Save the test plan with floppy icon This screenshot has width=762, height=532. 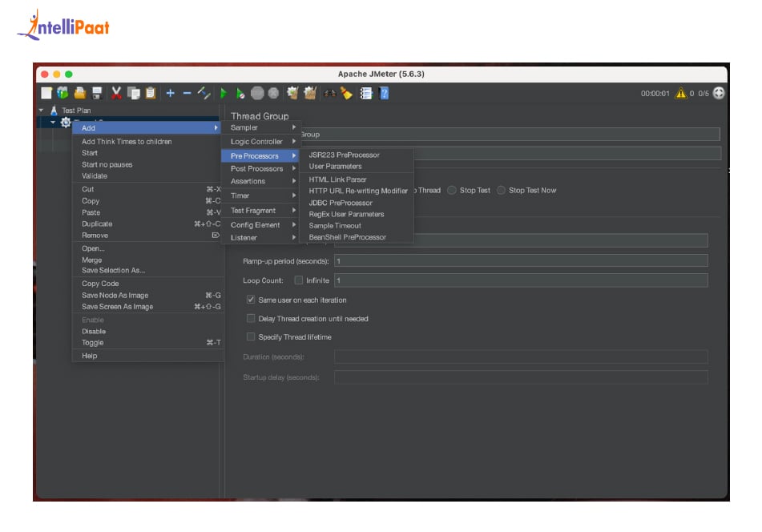pos(97,93)
